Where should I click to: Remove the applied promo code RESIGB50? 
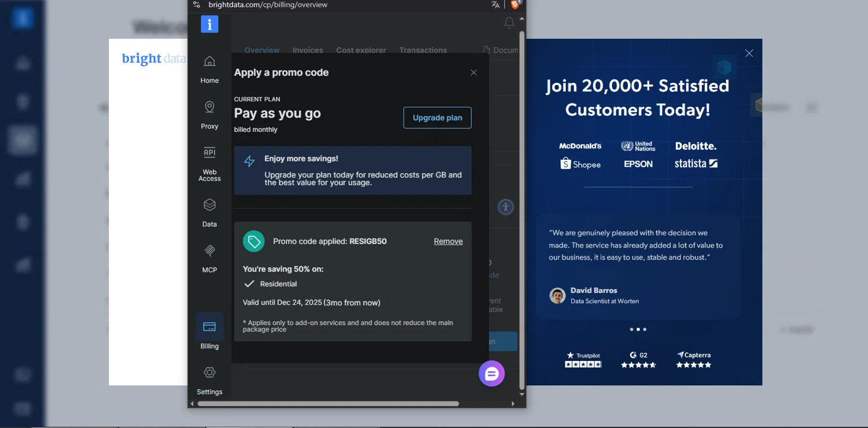click(x=448, y=241)
